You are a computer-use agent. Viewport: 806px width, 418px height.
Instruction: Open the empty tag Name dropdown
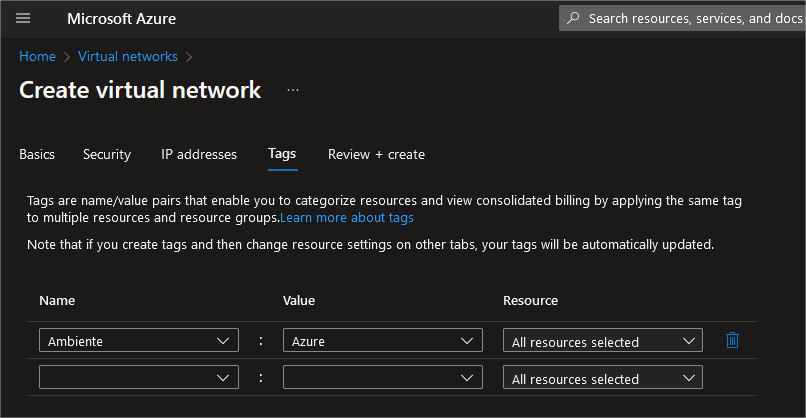coord(139,377)
